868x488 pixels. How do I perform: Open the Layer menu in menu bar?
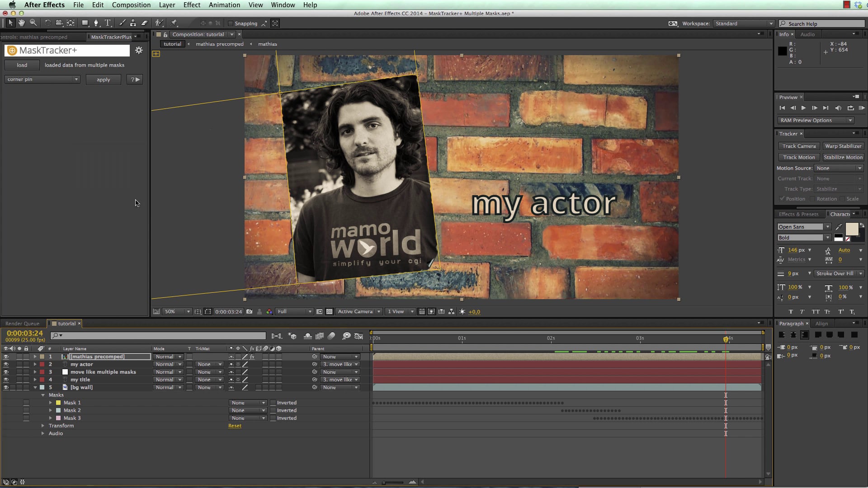pos(167,5)
